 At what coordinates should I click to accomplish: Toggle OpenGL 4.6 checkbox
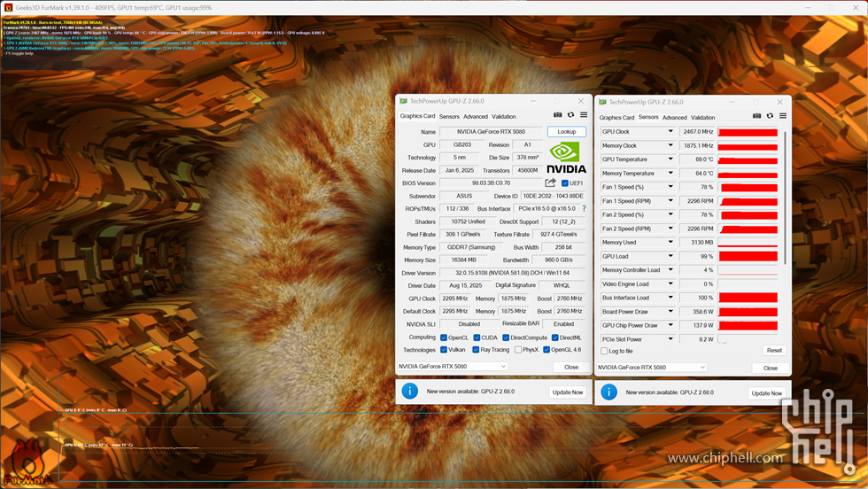[x=546, y=349]
